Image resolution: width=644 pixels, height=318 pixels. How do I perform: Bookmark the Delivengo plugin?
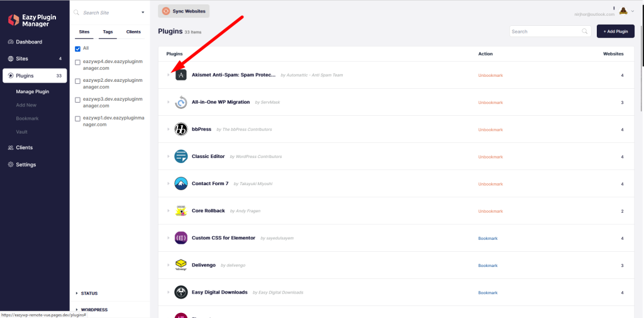pos(488,265)
